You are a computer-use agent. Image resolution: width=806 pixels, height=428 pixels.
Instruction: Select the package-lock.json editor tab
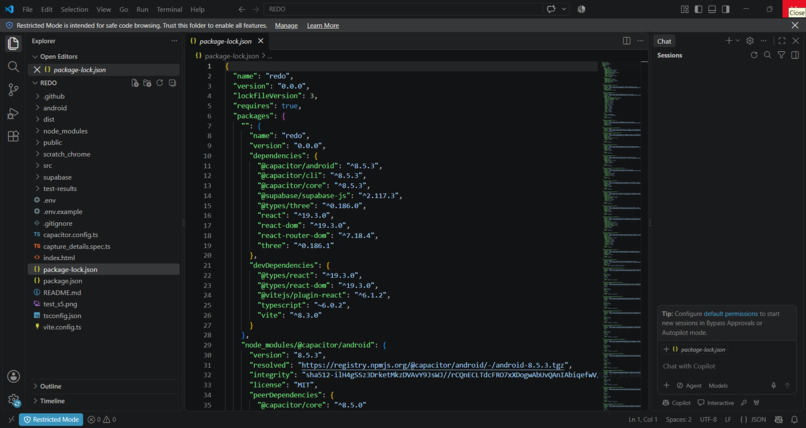pyautogui.click(x=226, y=41)
